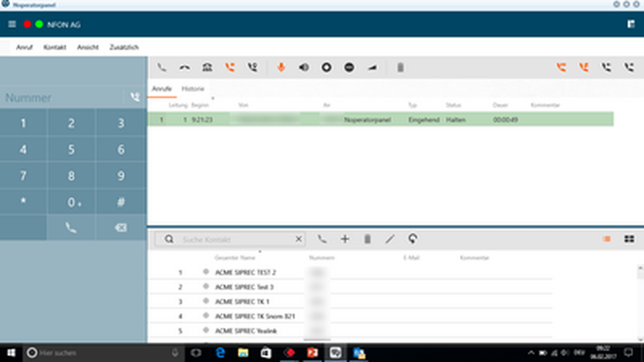The width and height of the screenshot is (644, 362).
Task: Click the speaker volume icon
Action: coord(304,68)
